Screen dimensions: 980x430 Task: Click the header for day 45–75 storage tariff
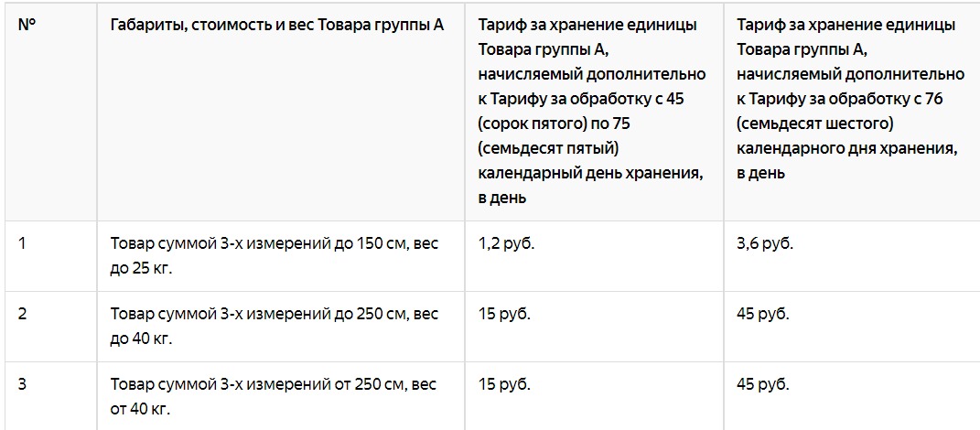[x=592, y=111]
